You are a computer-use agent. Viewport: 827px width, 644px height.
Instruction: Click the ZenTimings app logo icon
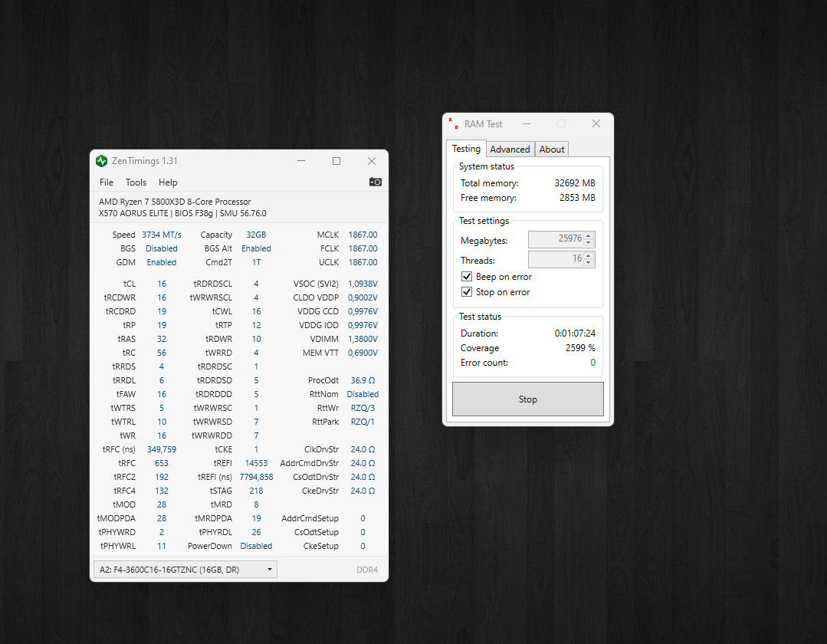point(102,161)
